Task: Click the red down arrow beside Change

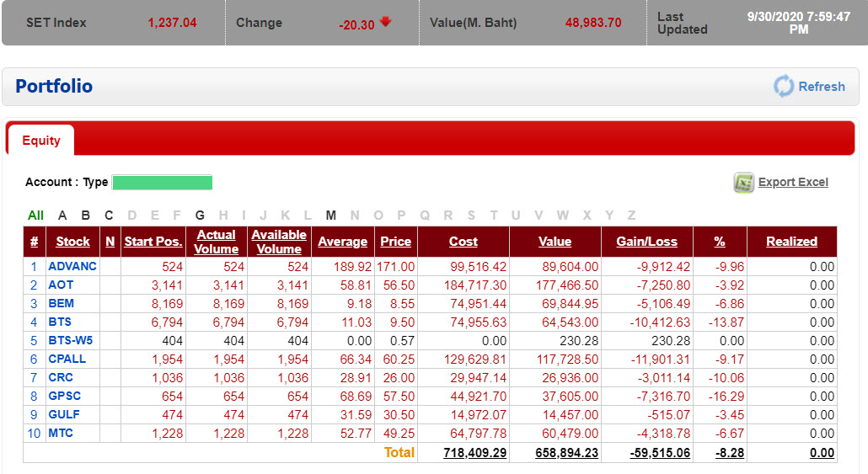Action: 386,22
